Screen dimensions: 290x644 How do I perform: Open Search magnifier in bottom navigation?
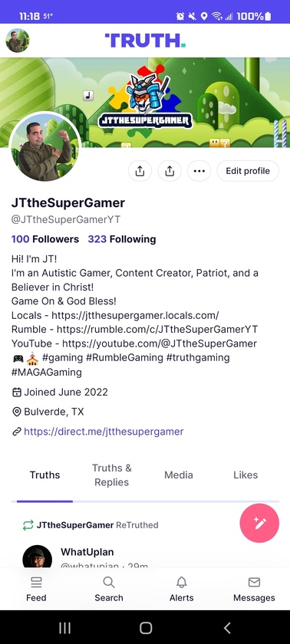(108, 589)
